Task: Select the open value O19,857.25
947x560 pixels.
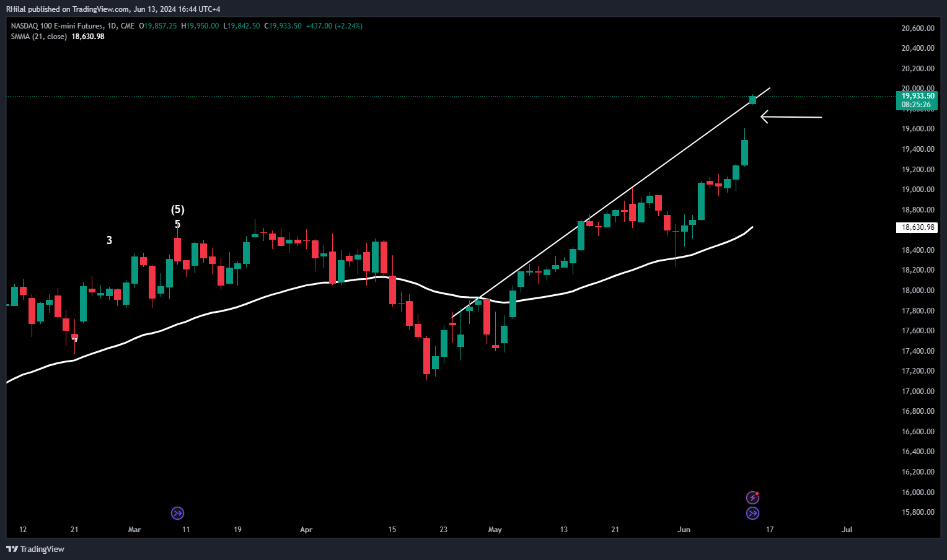Action: click(157, 26)
